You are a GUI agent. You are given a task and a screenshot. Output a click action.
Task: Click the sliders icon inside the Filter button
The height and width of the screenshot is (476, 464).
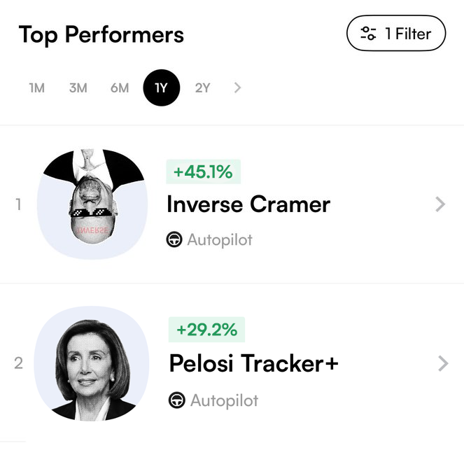pos(368,34)
